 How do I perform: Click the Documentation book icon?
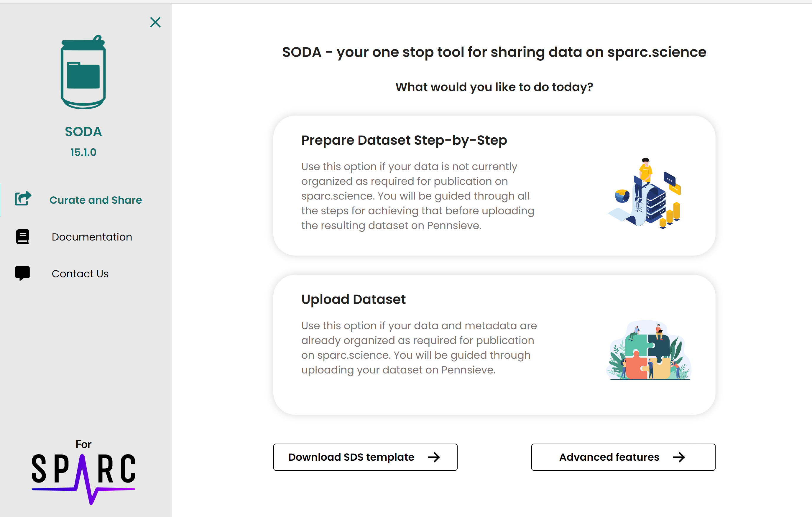point(22,237)
